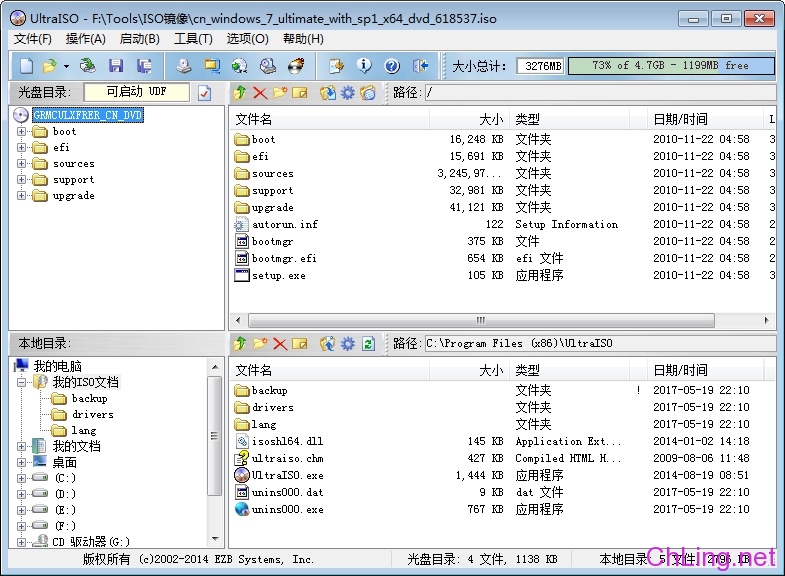The width and height of the screenshot is (785, 576).
Task: Expand the sources folder in image tree
Action: pyautogui.click(x=22, y=164)
